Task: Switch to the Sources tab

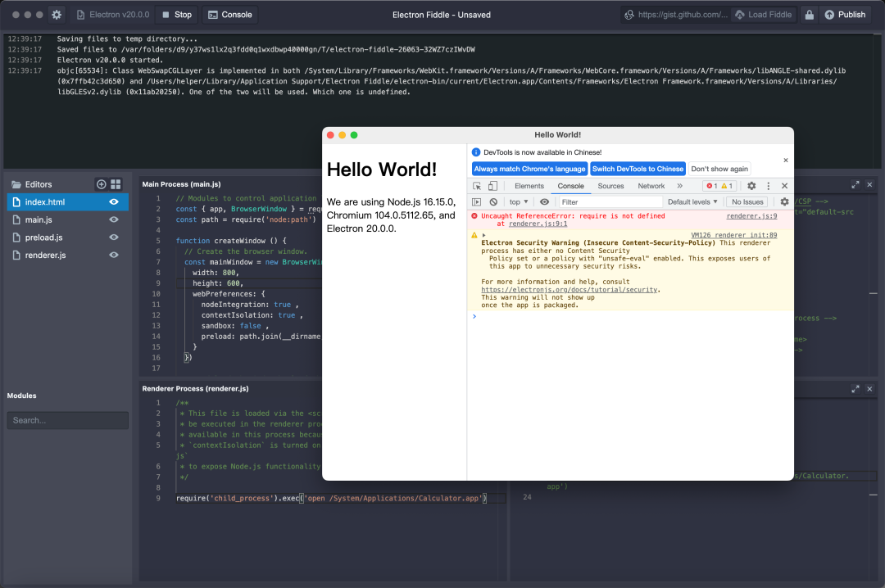Action: click(x=610, y=186)
